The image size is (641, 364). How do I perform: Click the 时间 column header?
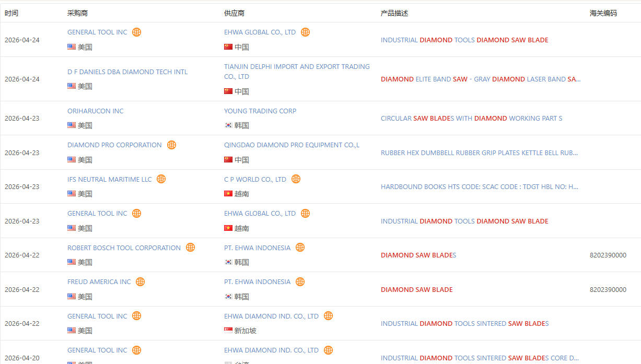click(x=11, y=13)
